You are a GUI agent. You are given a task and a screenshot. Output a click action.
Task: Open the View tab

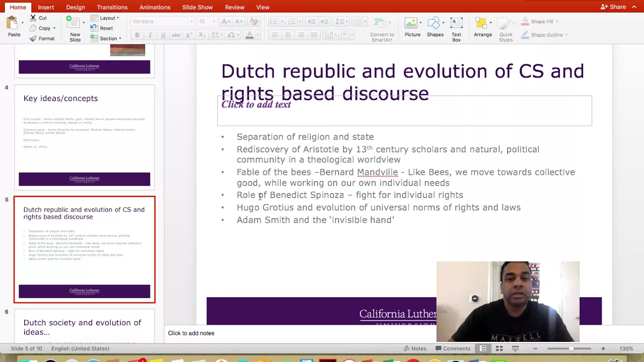tap(263, 7)
